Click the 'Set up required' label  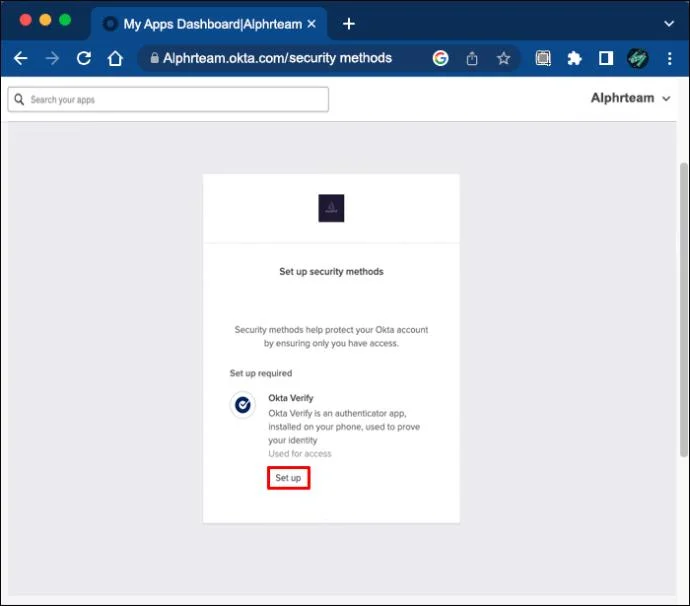point(261,373)
